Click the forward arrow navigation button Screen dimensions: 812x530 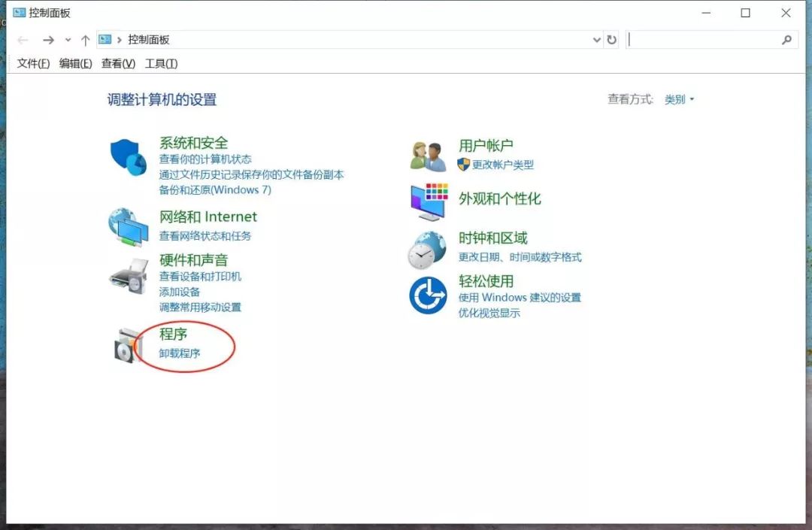coord(48,40)
